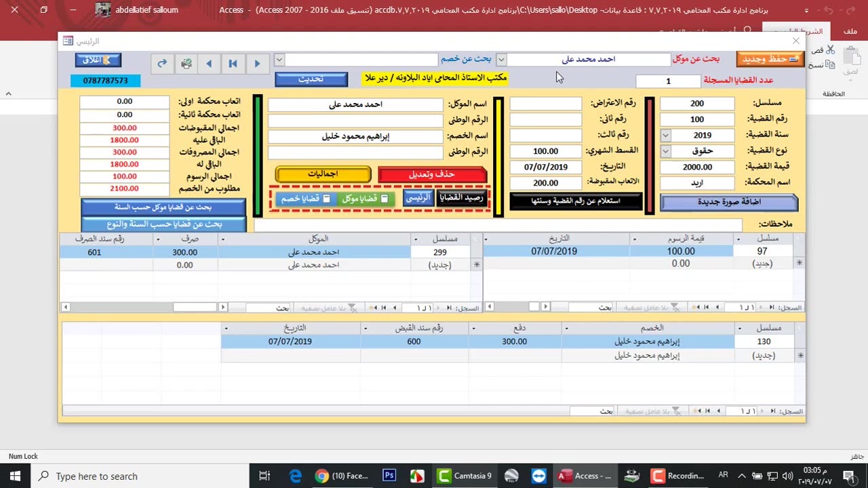Click the first record icon with vertical bar
This screenshot has height=488, width=868.
(x=233, y=63)
